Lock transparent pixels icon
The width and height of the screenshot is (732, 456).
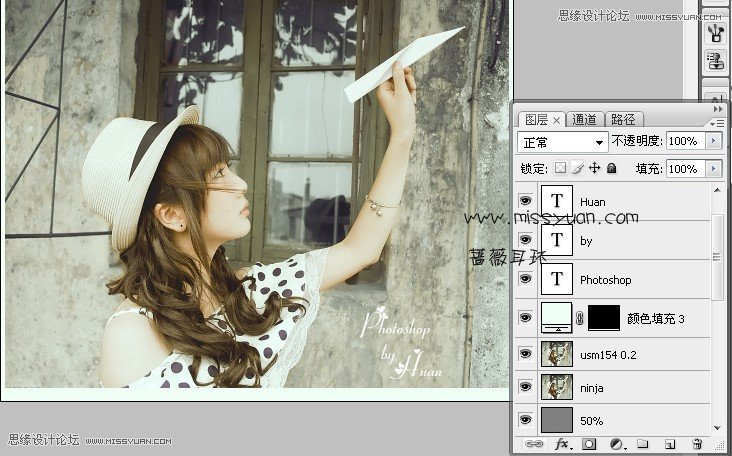(x=560, y=168)
